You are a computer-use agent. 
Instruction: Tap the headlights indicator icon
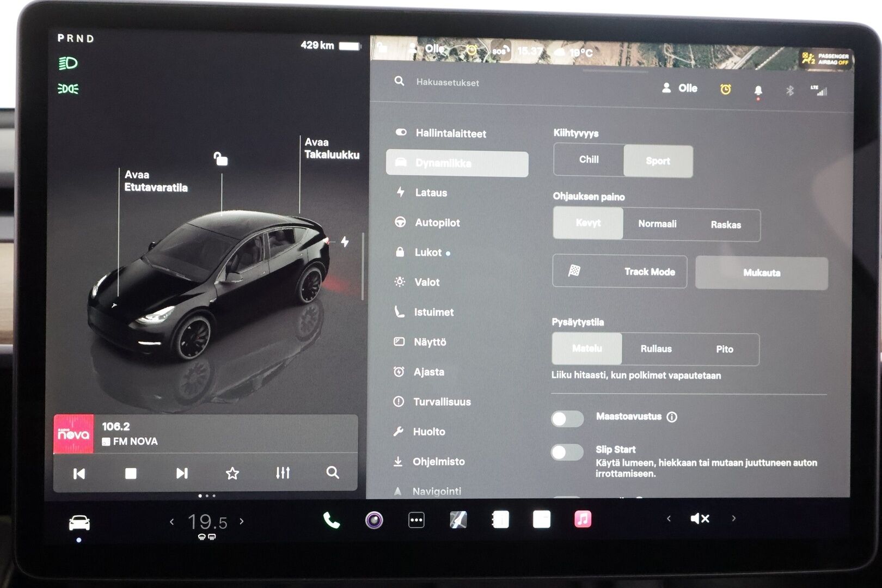click(68, 63)
